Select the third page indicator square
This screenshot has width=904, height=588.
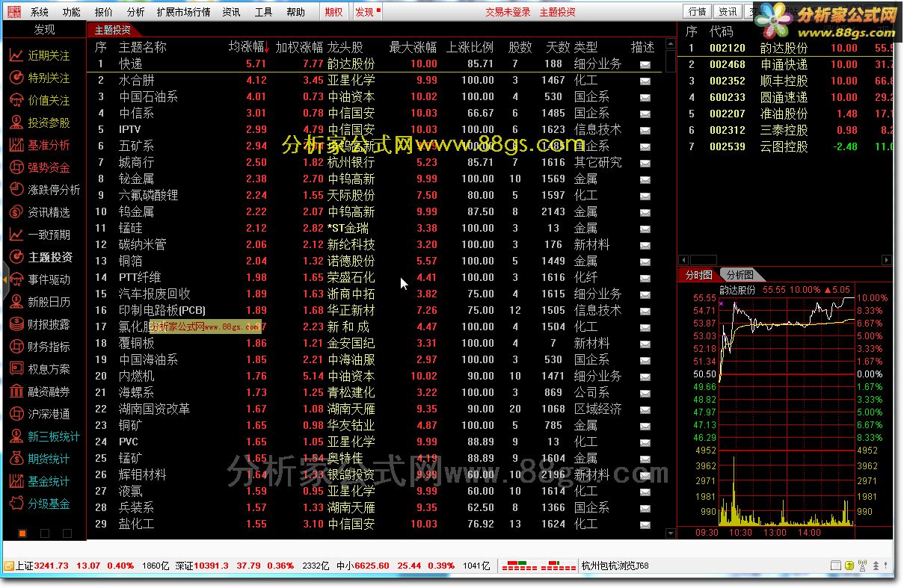(x=67, y=533)
